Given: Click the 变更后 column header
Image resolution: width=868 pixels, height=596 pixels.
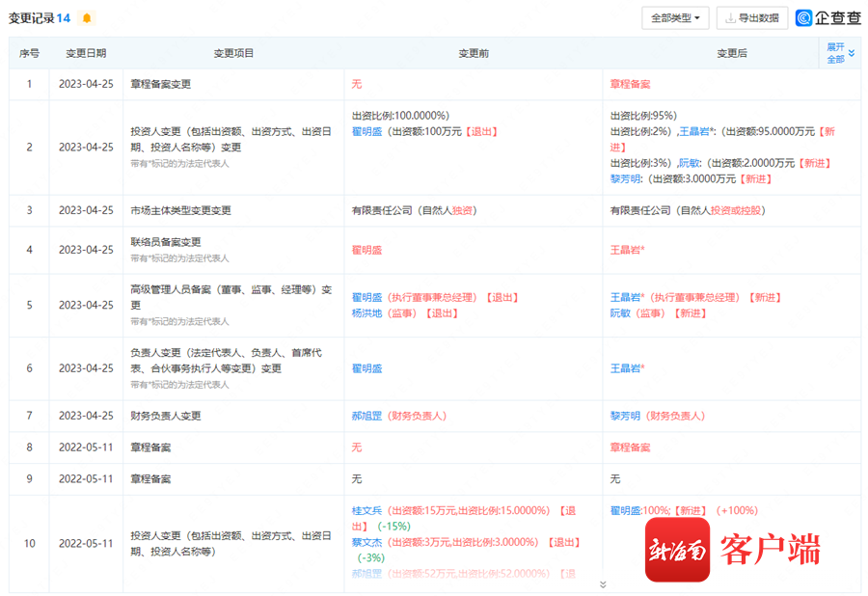Looking at the screenshot, I should (x=731, y=53).
